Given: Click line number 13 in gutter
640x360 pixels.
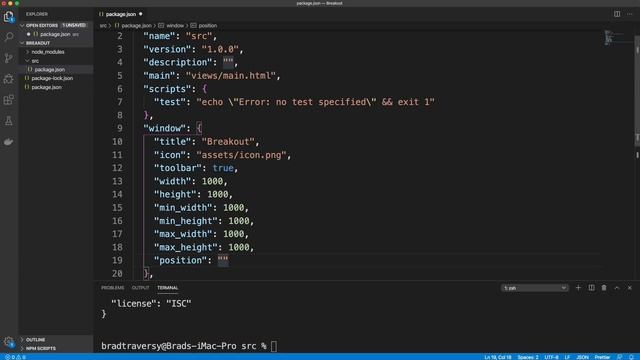Looking at the screenshot, I should [x=117, y=181].
